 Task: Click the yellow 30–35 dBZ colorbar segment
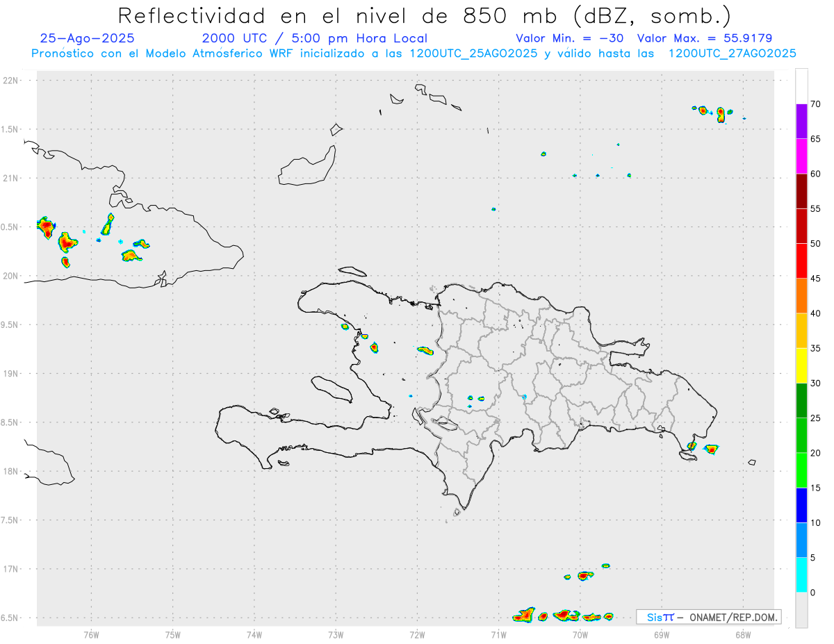pyautogui.click(x=802, y=366)
